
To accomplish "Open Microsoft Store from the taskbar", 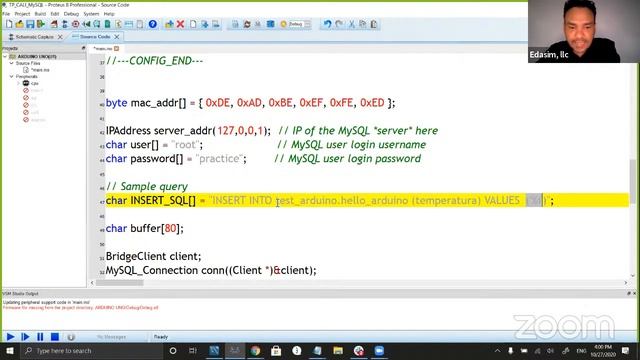I will click(x=276, y=351).
